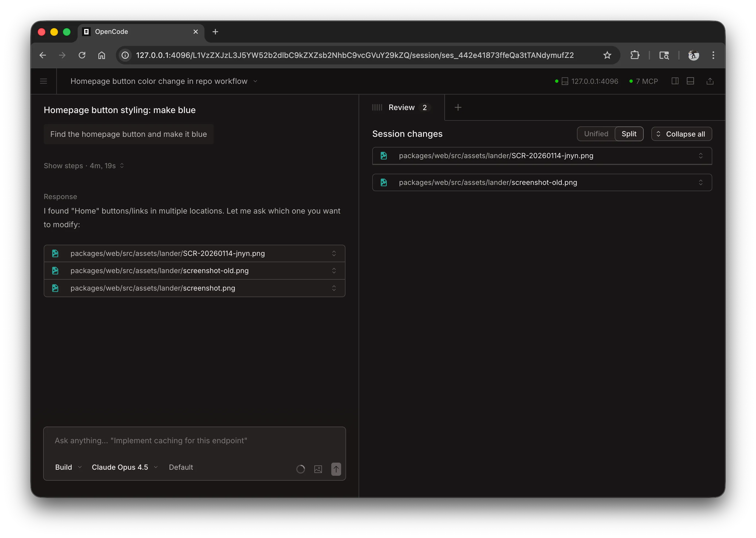
Task: Expand the session title dropdown
Action: point(255,81)
